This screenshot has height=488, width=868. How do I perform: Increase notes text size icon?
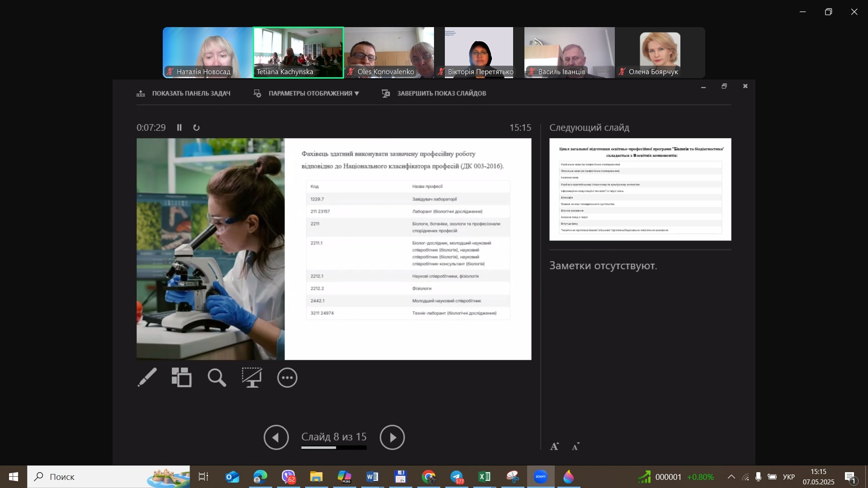555,446
